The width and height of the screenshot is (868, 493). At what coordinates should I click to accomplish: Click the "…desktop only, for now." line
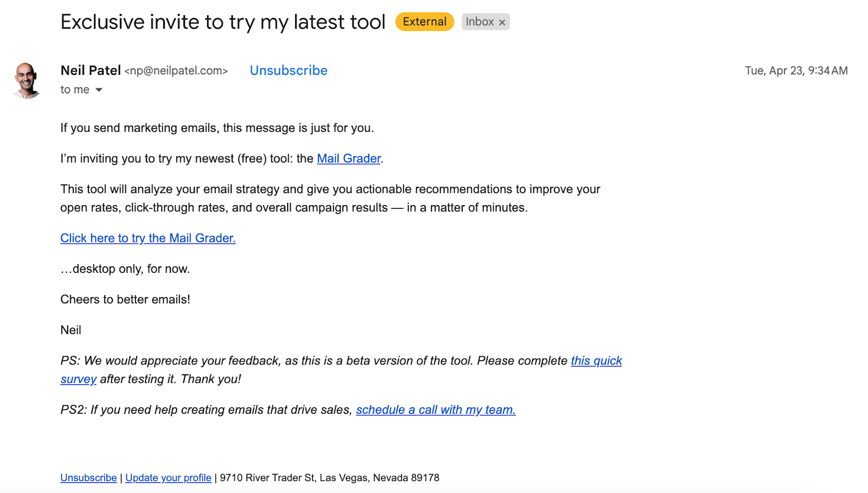pyautogui.click(x=125, y=269)
